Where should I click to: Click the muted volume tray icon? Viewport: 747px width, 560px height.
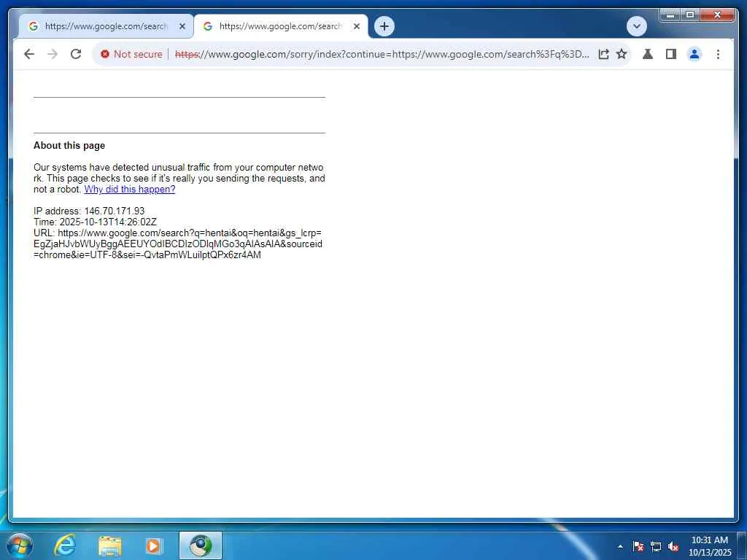click(673, 546)
